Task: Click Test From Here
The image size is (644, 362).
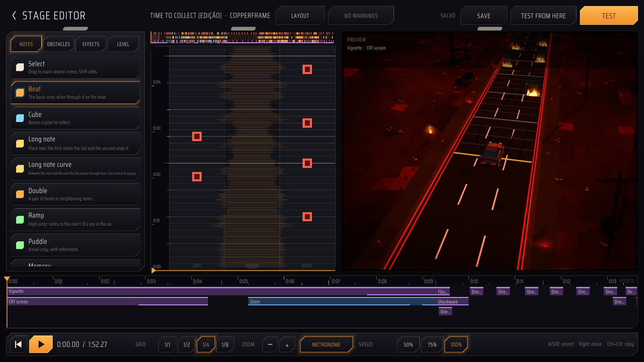Action: [543, 16]
